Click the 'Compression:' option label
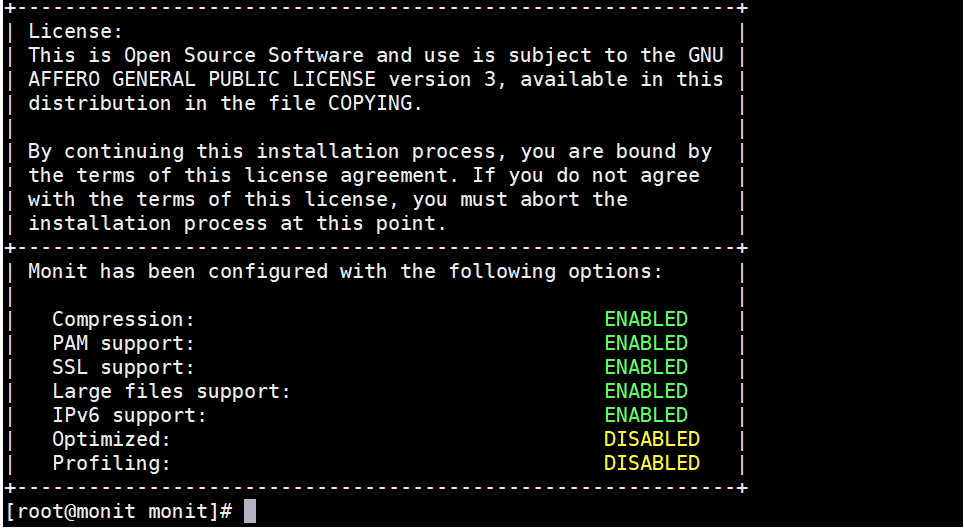The height and width of the screenshot is (530, 964). (124, 319)
